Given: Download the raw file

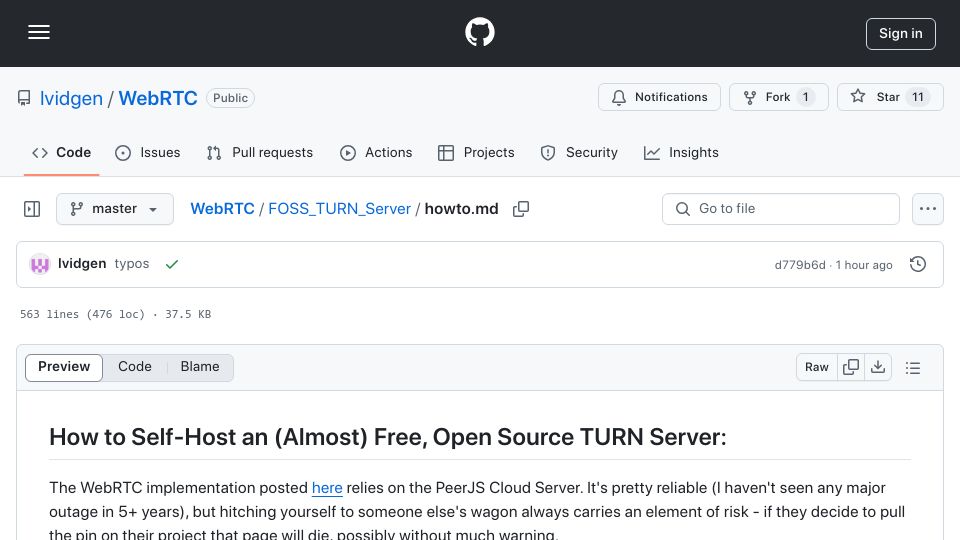Looking at the screenshot, I should 878,367.
